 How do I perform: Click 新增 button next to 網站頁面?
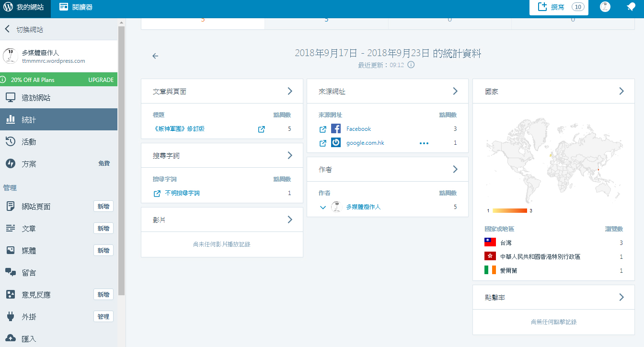pyautogui.click(x=103, y=207)
